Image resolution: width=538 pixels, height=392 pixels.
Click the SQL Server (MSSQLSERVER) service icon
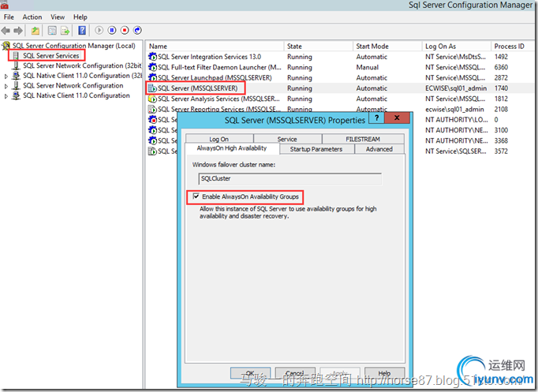[x=152, y=88]
